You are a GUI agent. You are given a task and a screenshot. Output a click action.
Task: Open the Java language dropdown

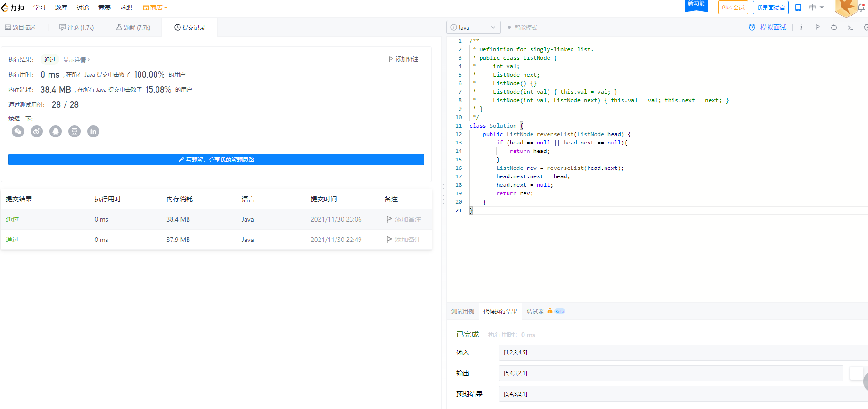(473, 27)
